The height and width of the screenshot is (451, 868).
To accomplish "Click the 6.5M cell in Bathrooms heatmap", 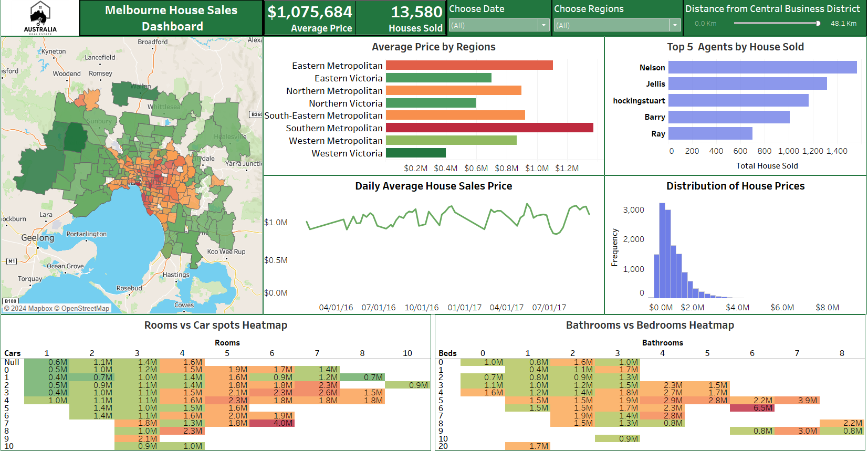I will 752,408.
